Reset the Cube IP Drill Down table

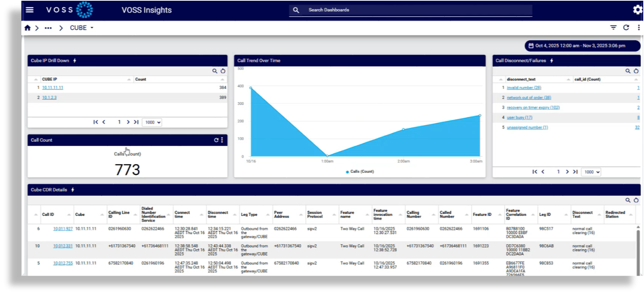223,71
